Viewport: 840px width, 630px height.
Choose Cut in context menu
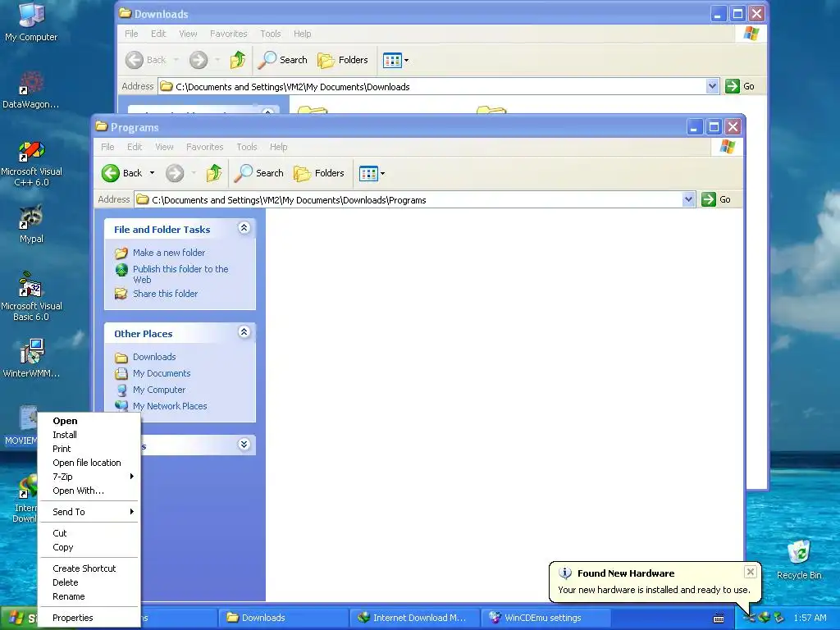coord(89,533)
